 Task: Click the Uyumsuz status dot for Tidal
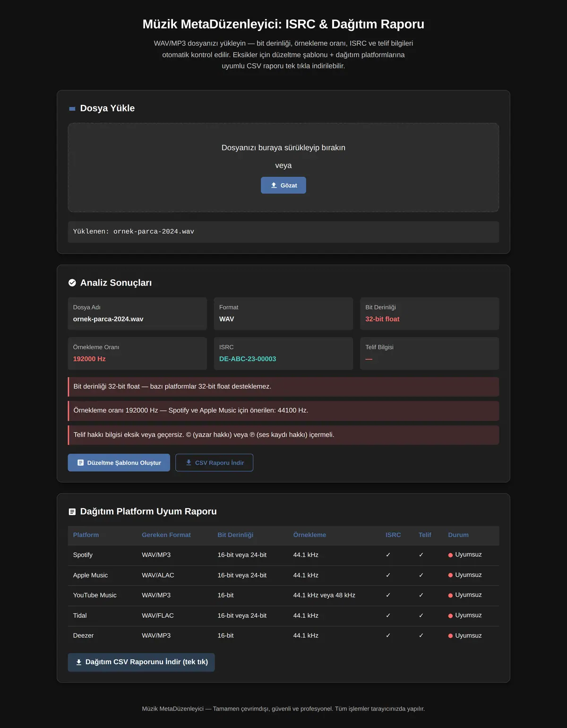pyautogui.click(x=450, y=615)
